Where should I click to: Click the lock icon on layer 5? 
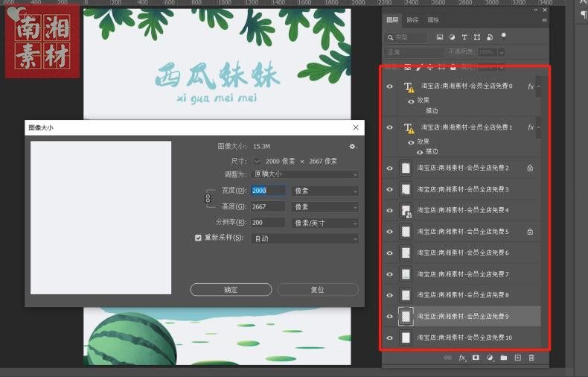[x=530, y=232]
